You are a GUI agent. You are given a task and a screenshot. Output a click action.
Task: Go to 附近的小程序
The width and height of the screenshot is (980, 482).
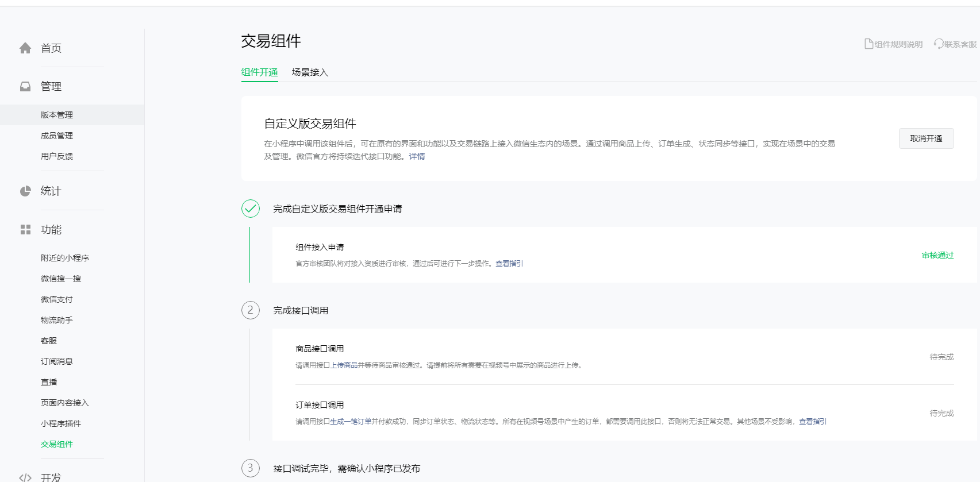click(65, 258)
